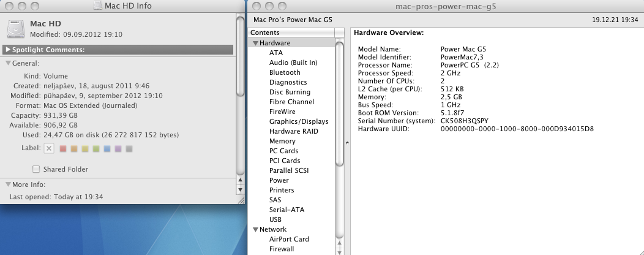The image size is (644, 255).
Task: Click the Contents column header
Action: (x=291, y=32)
